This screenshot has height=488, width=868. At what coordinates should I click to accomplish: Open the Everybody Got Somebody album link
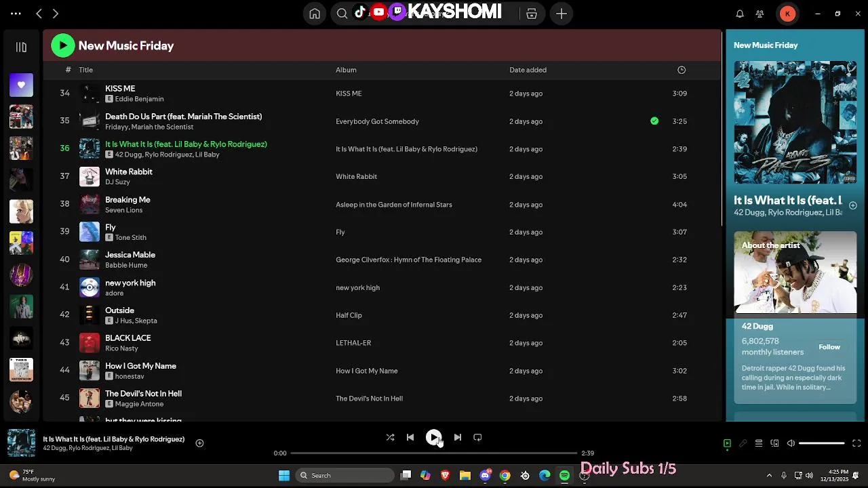coord(377,121)
